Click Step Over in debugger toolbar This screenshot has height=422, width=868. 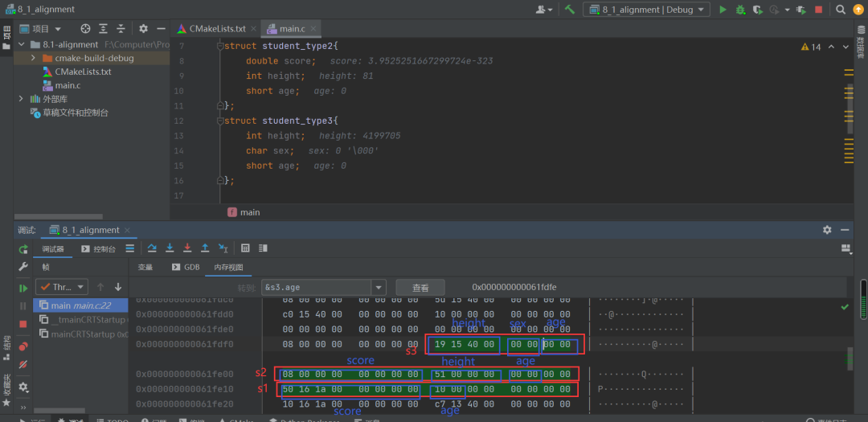(x=152, y=248)
